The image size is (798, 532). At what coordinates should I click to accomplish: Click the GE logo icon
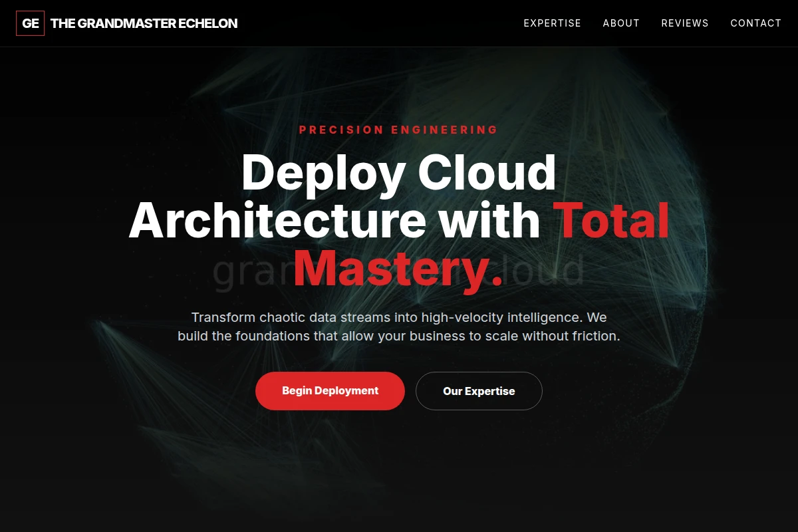pos(30,23)
